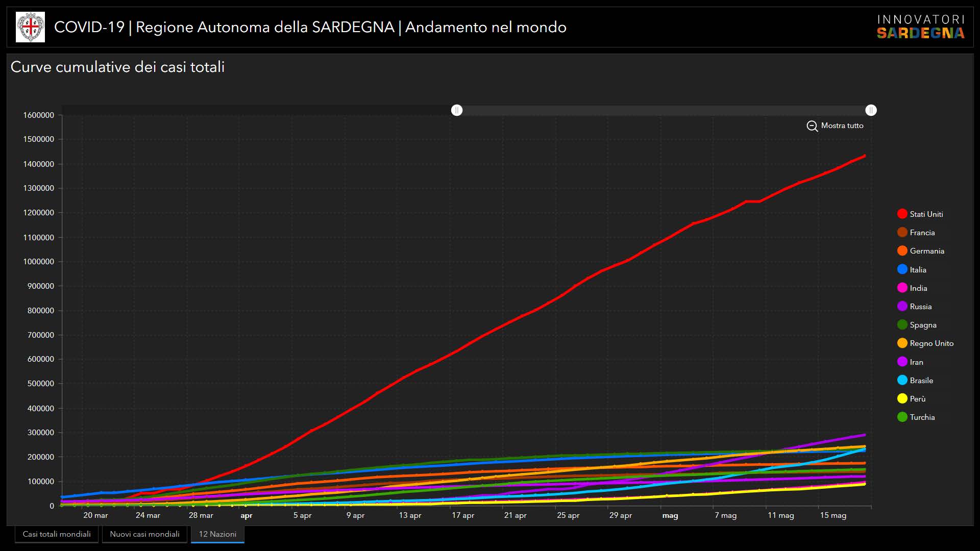The width and height of the screenshot is (980, 551).
Task: Select the 12 Nazioni tab
Action: click(217, 534)
